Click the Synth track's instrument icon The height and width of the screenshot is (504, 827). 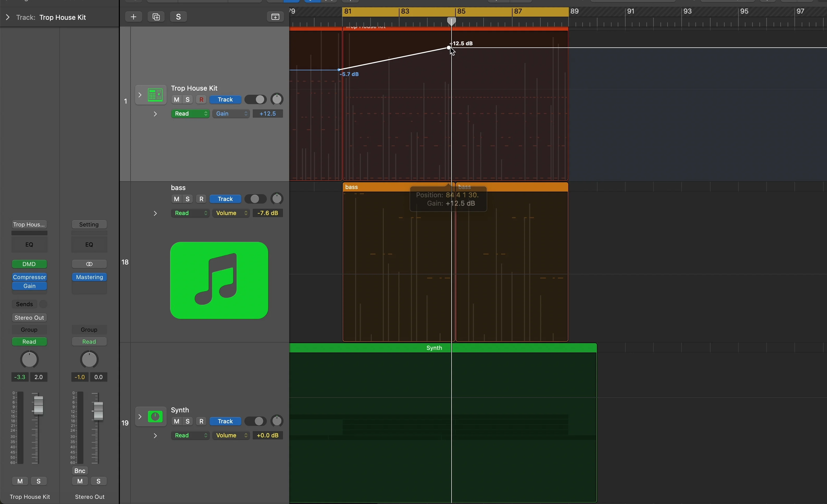pyautogui.click(x=155, y=417)
